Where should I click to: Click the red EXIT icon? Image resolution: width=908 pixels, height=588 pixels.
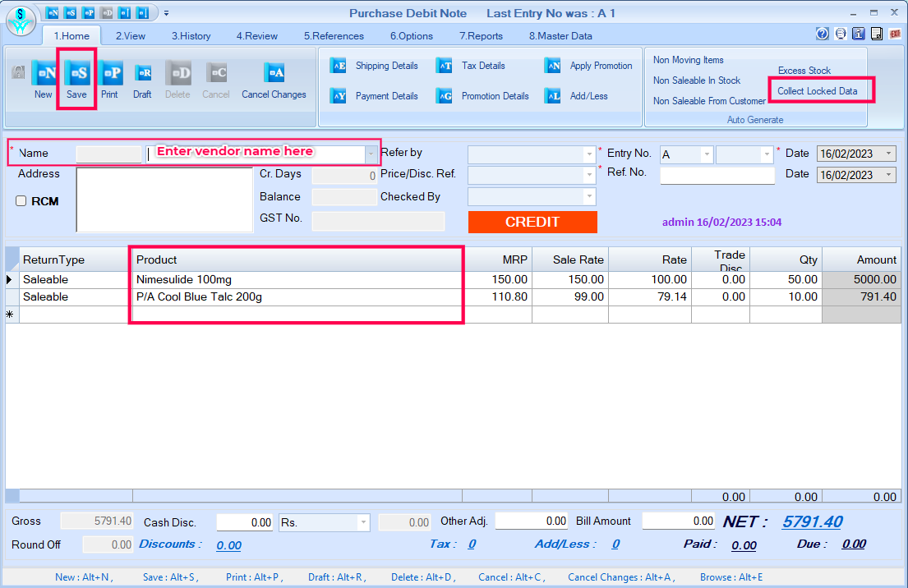point(895,34)
